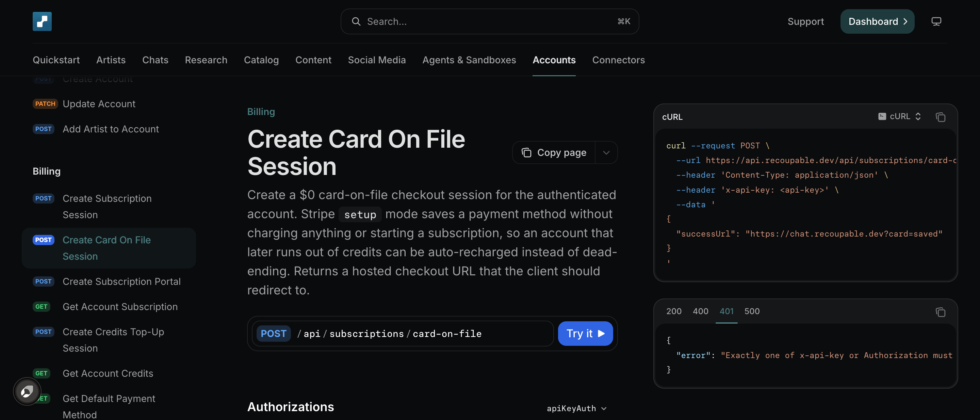This screenshot has height=420, width=980.
Task: Open the cURL language selector dropdown
Action: [x=900, y=116]
